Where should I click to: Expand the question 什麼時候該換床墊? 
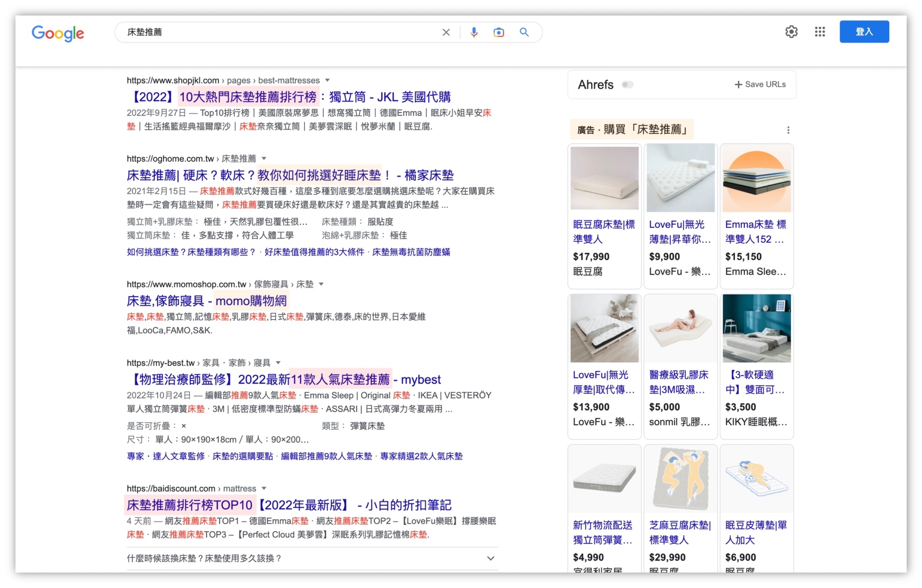click(x=490, y=558)
